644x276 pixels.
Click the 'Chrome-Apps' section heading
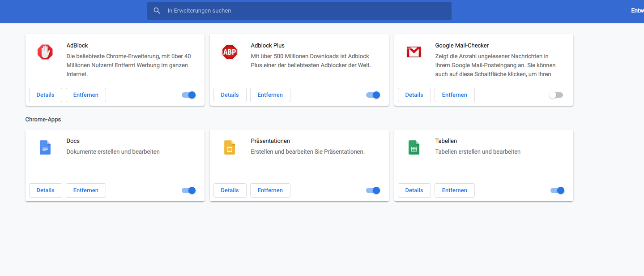43,120
